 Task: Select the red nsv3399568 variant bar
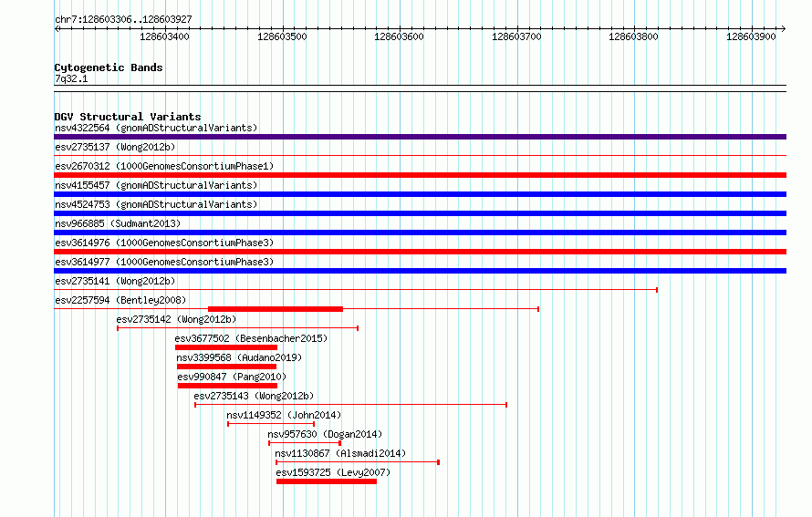(227, 367)
